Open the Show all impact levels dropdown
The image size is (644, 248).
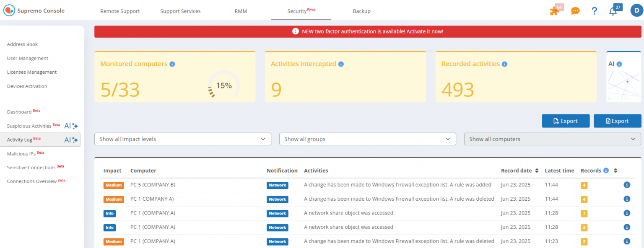[183, 139]
